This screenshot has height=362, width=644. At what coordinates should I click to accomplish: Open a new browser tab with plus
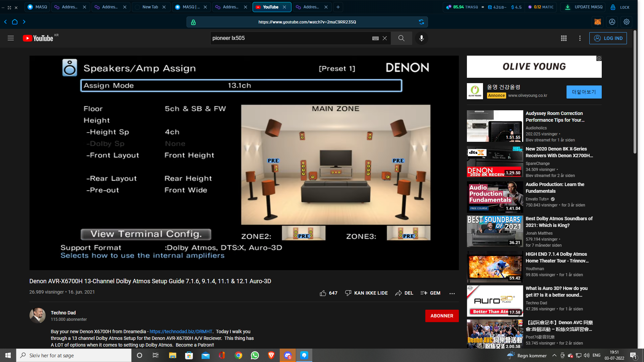click(338, 7)
